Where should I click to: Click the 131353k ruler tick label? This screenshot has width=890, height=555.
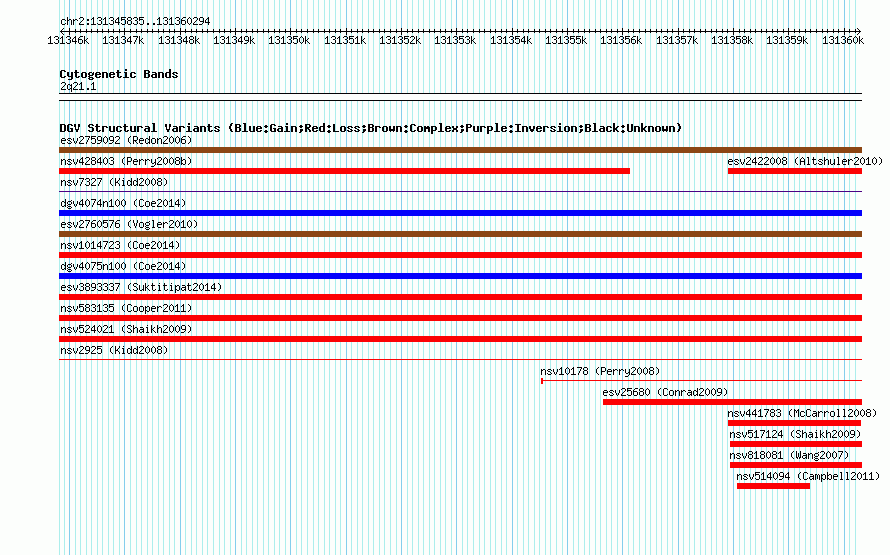point(455,40)
